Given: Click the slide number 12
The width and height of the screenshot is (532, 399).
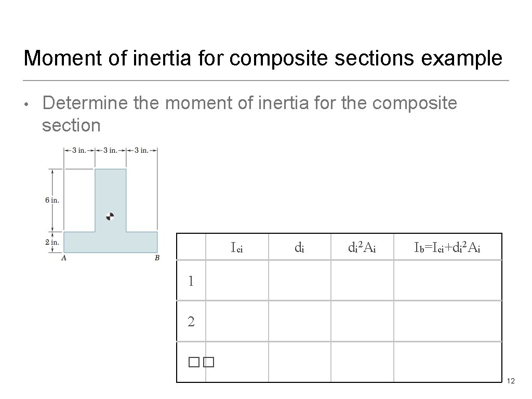Looking at the screenshot, I should 510,382.
